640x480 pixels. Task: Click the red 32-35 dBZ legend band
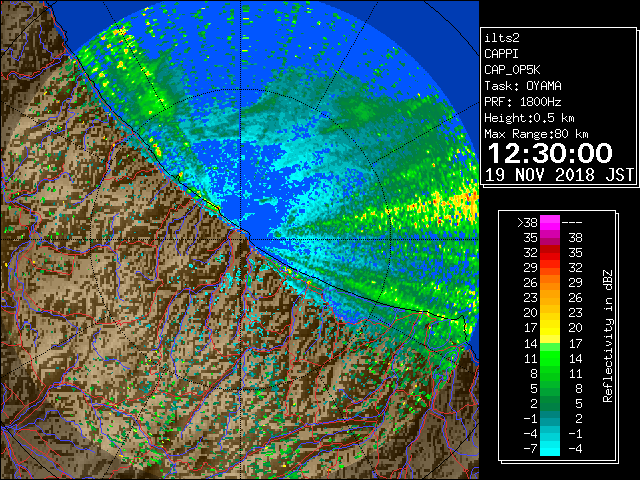point(550,253)
